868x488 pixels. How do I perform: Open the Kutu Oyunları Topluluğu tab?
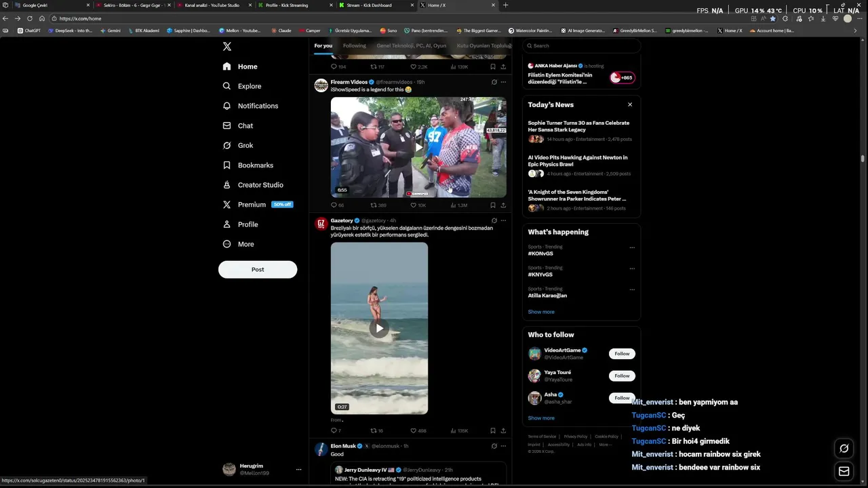484,45
